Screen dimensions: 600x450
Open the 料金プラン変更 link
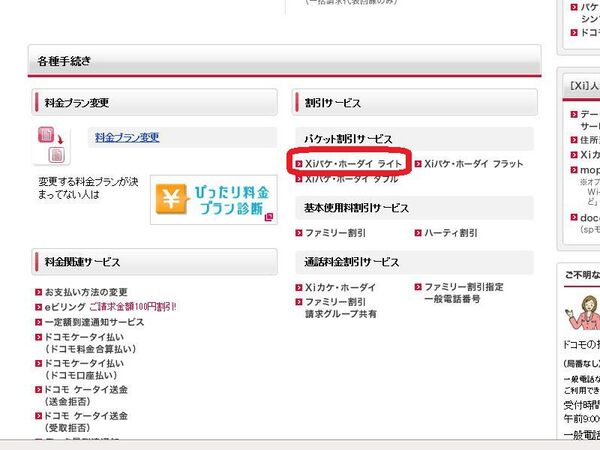pyautogui.click(x=127, y=137)
